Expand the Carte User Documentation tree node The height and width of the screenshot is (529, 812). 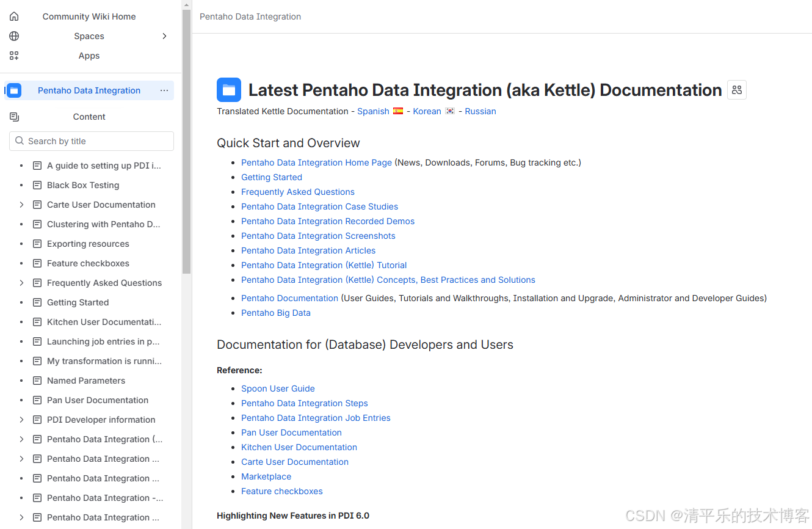pos(21,205)
